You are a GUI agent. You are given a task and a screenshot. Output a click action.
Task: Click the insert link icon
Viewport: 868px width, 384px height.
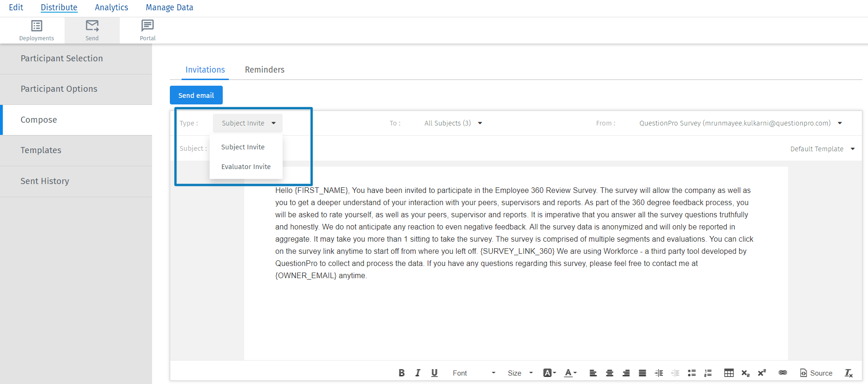point(782,373)
